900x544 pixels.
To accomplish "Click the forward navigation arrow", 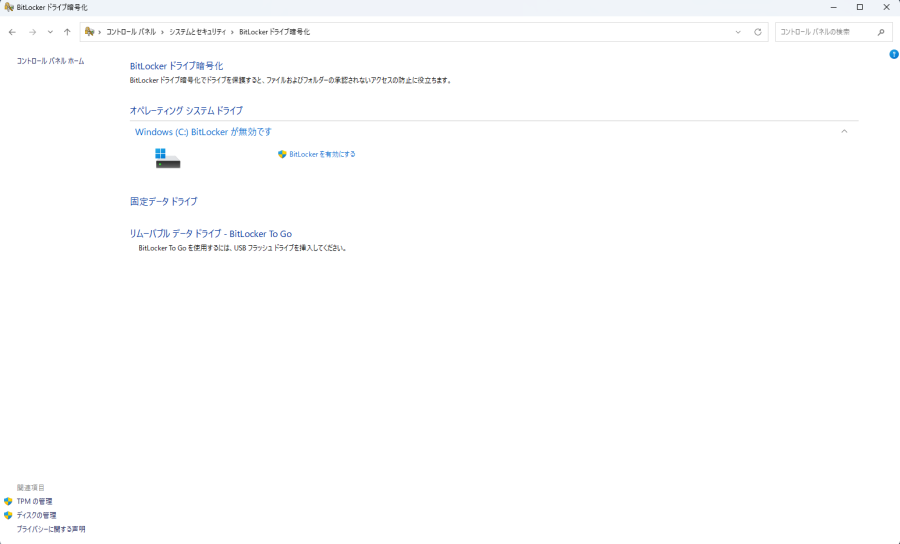I will click(x=33, y=32).
